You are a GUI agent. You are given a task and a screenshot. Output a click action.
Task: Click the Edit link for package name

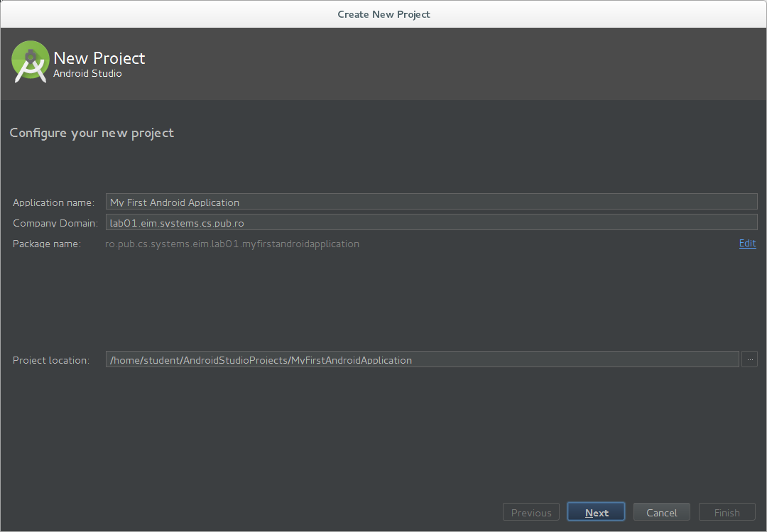[x=747, y=243]
